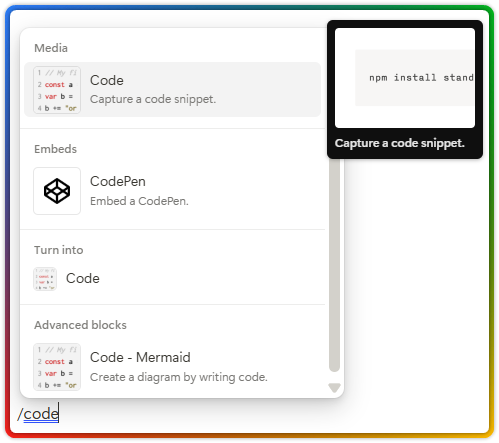Click the menu's vertical scrollbar thumb
The width and height of the screenshot is (499, 443).
pyautogui.click(x=334, y=265)
